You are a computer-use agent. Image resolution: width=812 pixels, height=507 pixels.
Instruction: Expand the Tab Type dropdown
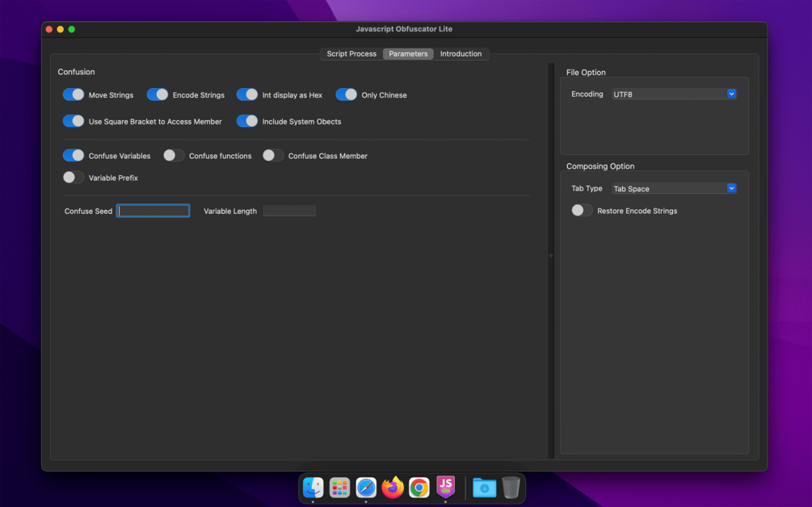click(x=674, y=188)
